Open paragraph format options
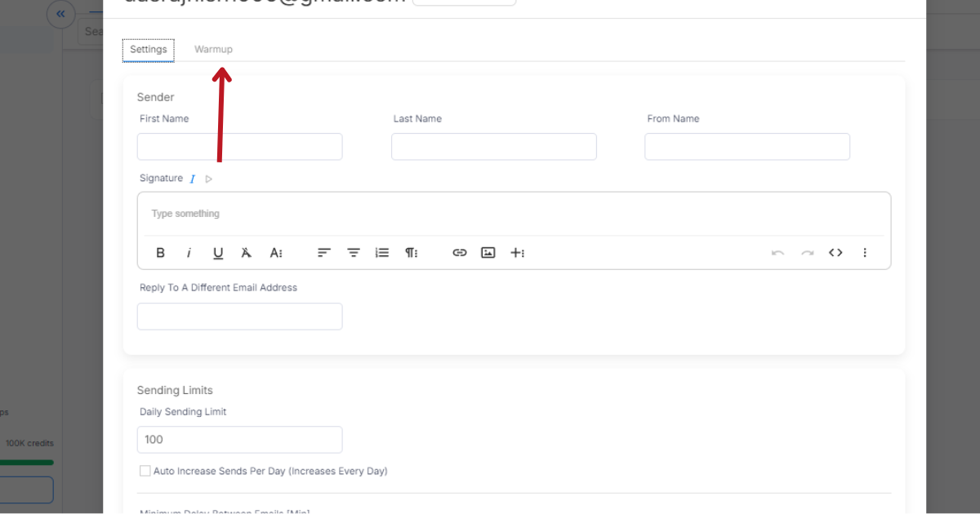 (411, 253)
